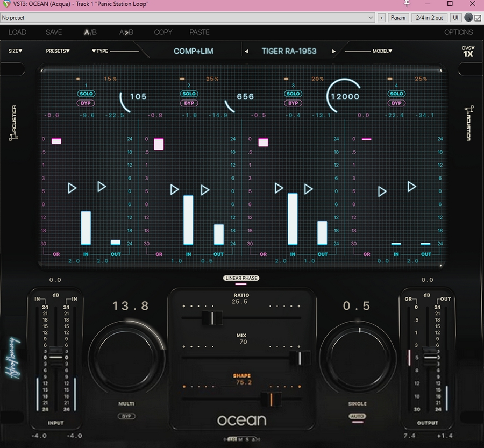Click LOAD in the top menu
484x448 pixels.
pyautogui.click(x=17, y=32)
